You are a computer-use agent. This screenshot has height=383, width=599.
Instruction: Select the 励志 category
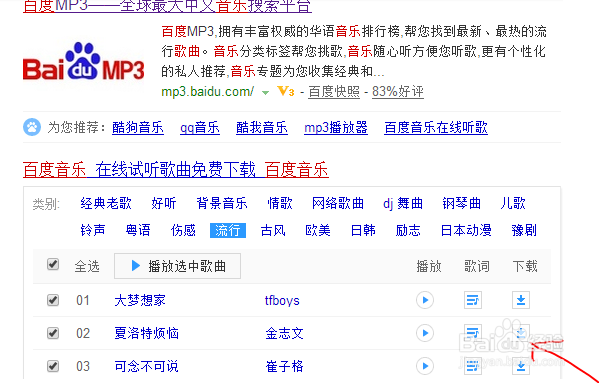(x=408, y=230)
